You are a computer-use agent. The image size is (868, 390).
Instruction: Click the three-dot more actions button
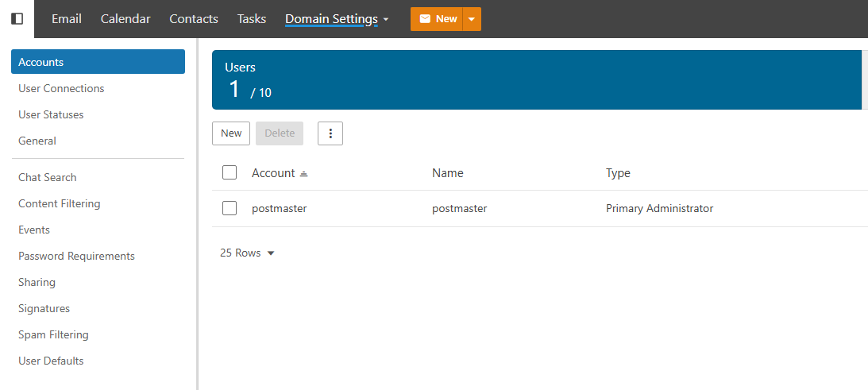tap(330, 133)
